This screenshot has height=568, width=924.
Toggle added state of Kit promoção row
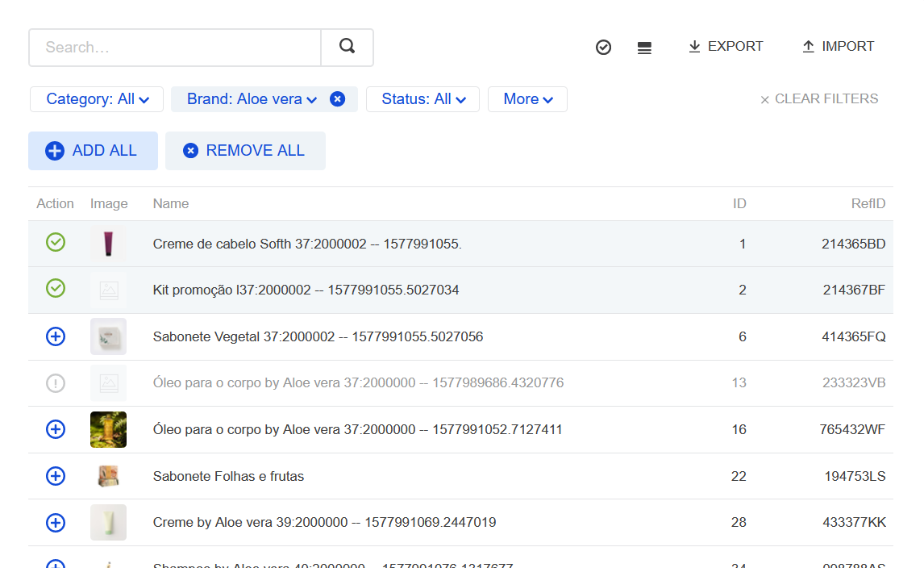tap(55, 288)
